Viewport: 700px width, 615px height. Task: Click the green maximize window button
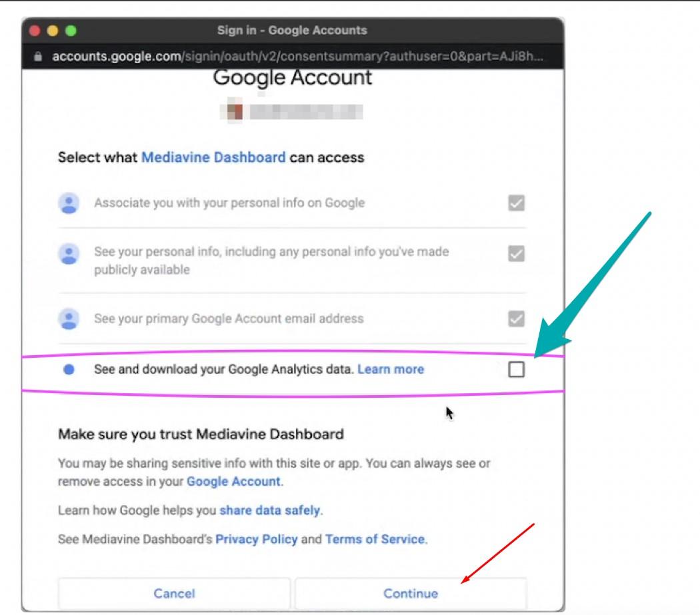pos(71,31)
